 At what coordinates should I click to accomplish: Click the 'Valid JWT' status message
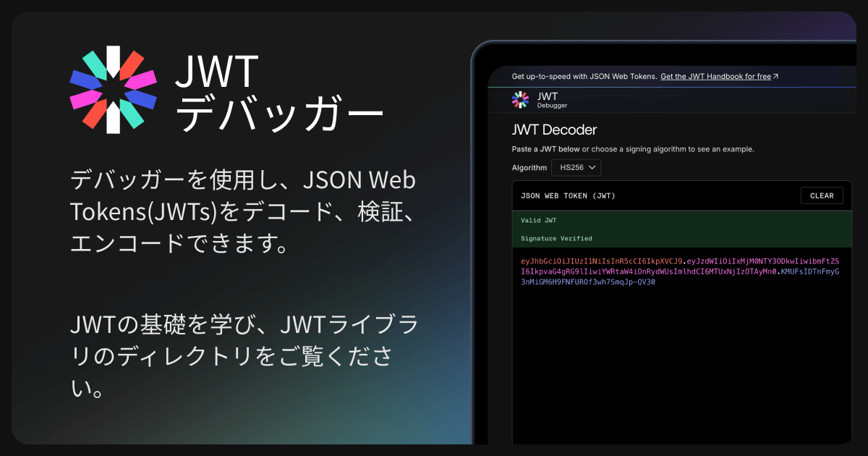(x=539, y=220)
